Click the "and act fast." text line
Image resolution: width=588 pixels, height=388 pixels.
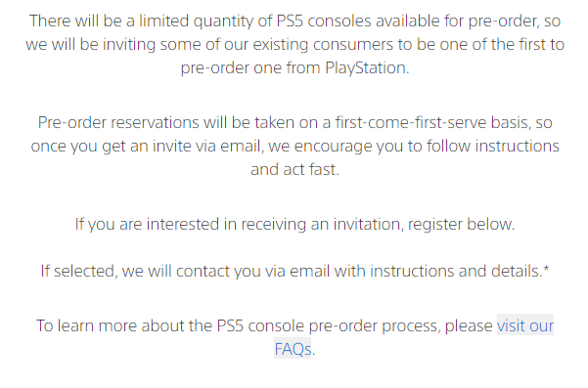[x=294, y=169]
